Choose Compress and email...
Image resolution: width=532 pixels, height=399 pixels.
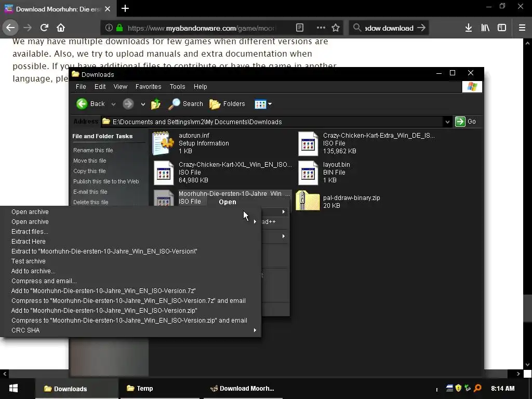[x=131, y=281]
